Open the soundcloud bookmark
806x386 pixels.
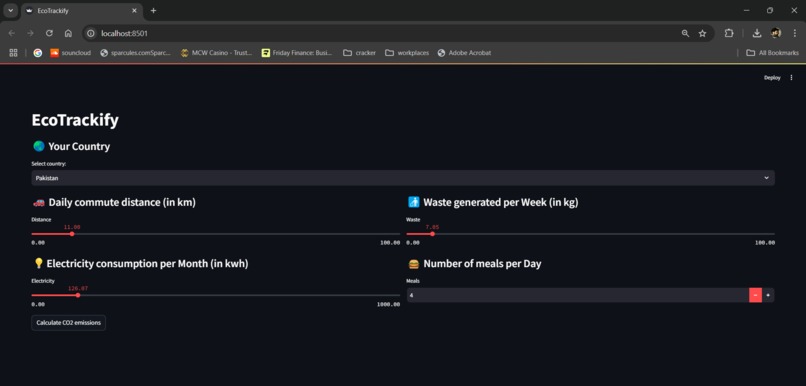(x=70, y=52)
